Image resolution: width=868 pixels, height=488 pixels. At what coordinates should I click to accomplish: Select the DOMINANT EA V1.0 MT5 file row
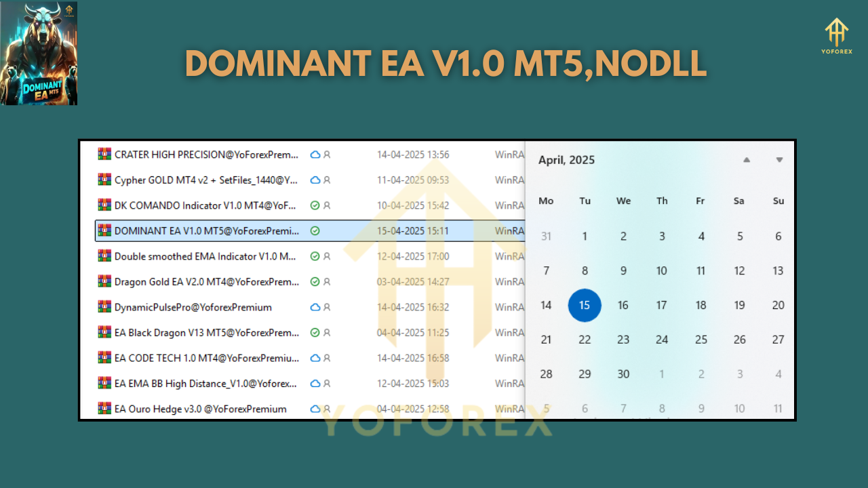pyautogui.click(x=203, y=230)
